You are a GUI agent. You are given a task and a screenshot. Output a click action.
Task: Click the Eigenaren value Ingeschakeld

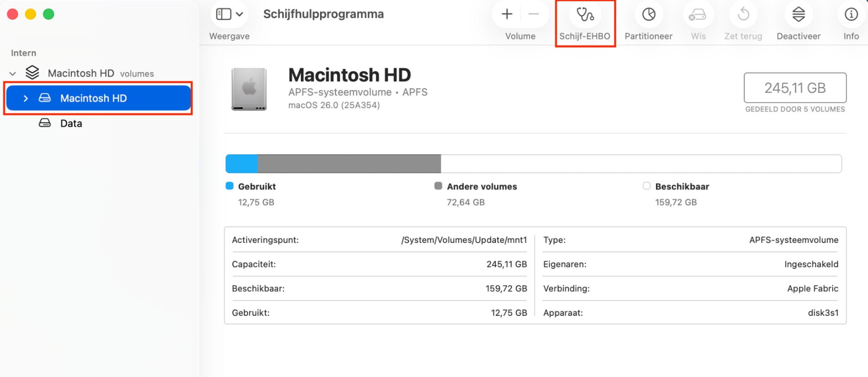pos(811,264)
